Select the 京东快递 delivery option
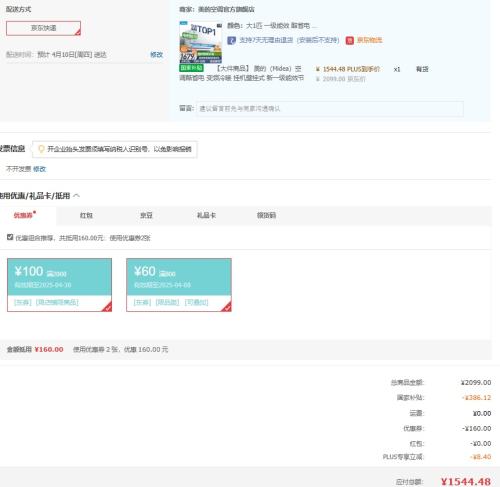The height and width of the screenshot is (487, 500). click(x=43, y=28)
